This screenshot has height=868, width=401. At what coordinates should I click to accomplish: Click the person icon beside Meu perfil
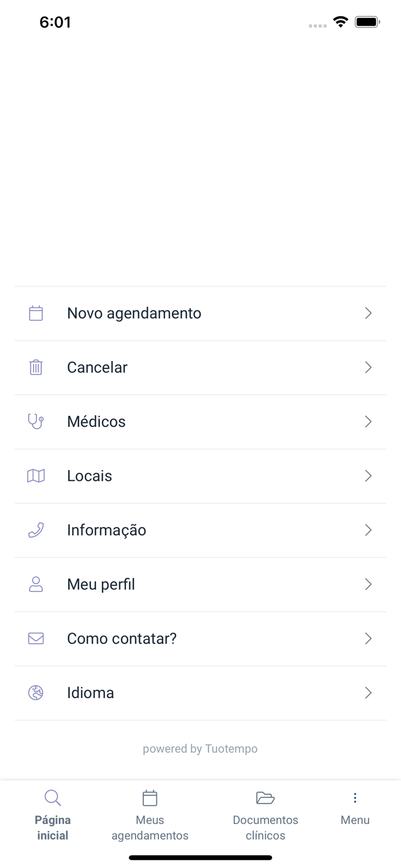36,584
